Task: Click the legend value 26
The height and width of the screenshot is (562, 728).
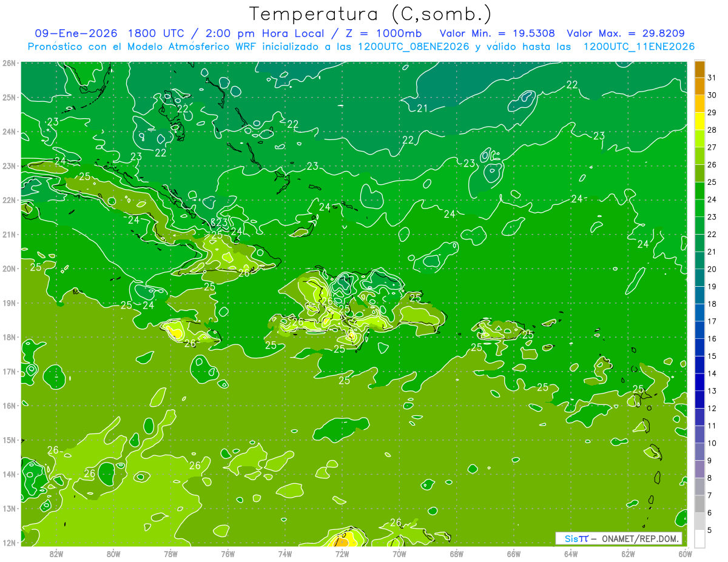Action: pyautogui.click(x=712, y=165)
